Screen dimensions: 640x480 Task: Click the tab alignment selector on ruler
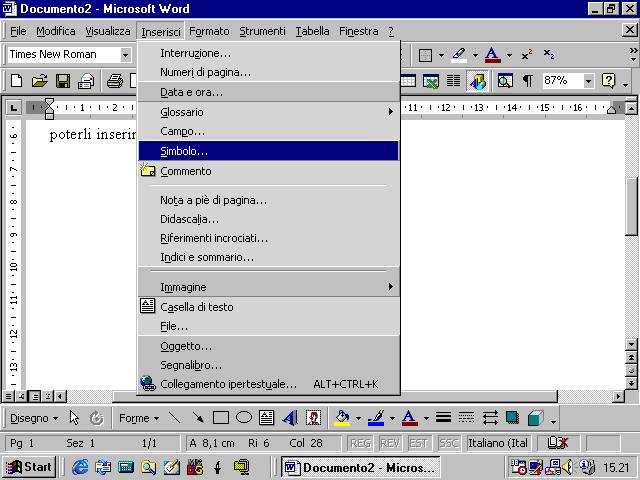(x=13, y=108)
